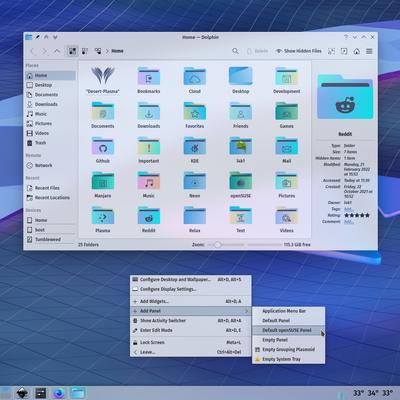
Task: Select Empty System Tray
Action: coord(288,359)
